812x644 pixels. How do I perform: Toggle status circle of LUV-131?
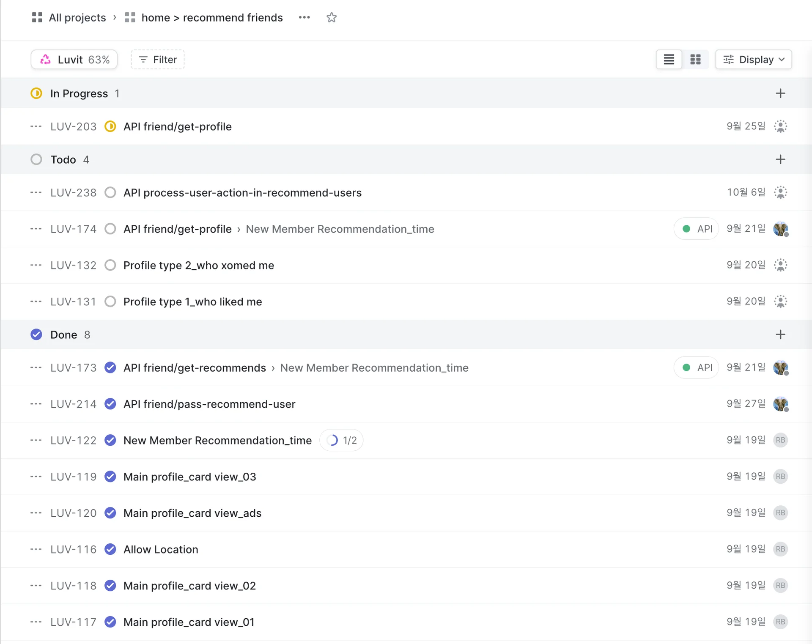110,301
